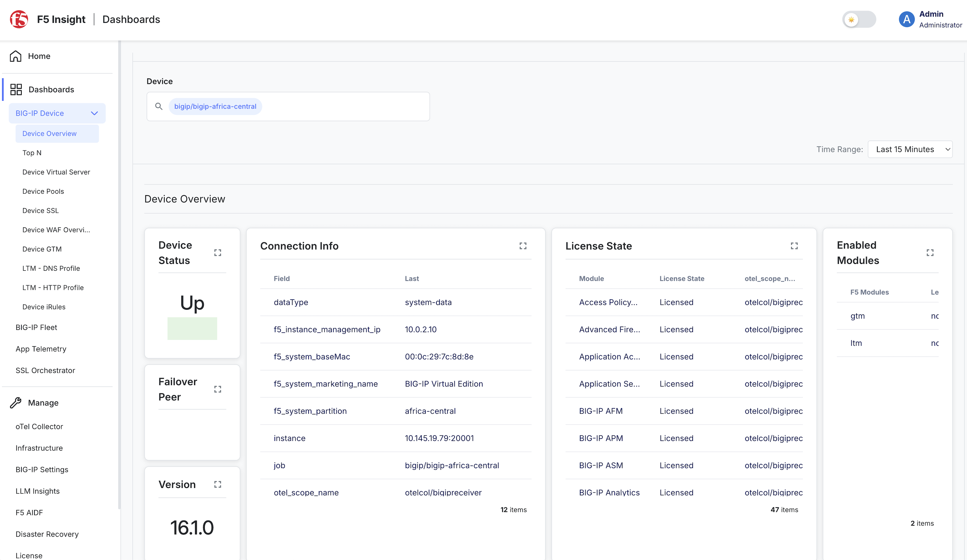Viewport: 967px width, 560px height.
Task: Open BIG-IP Fleet section
Action: coord(36,327)
